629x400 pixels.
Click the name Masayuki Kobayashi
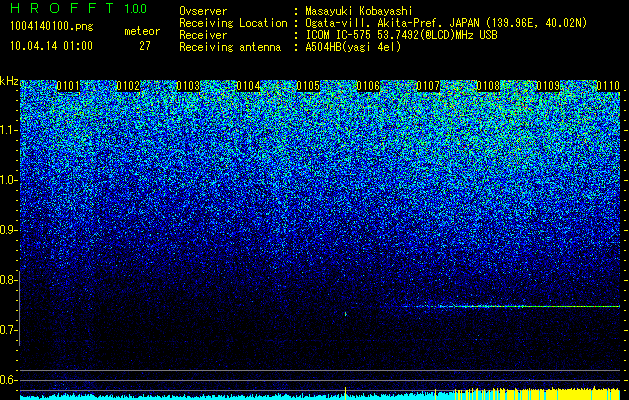(359, 11)
